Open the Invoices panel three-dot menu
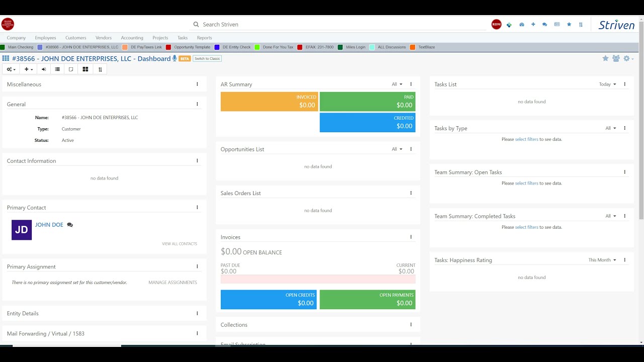The image size is (644, 362). (411, 237)
